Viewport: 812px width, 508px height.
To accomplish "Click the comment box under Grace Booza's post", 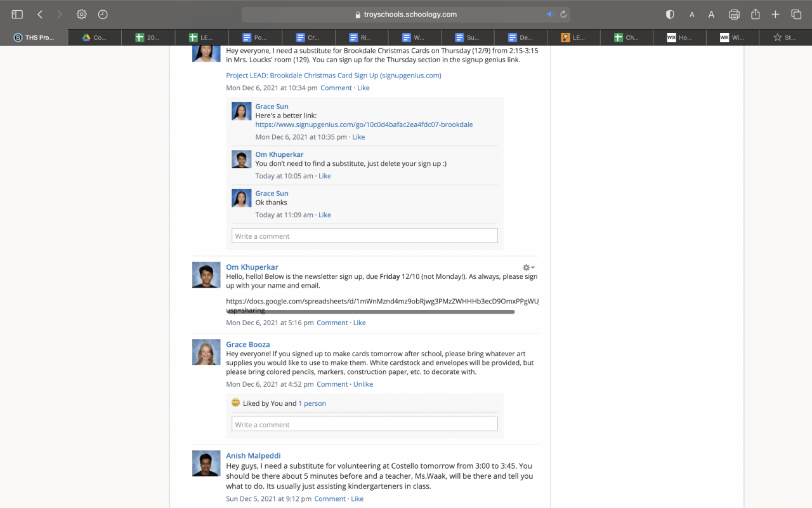I will (x=365, y=424).
